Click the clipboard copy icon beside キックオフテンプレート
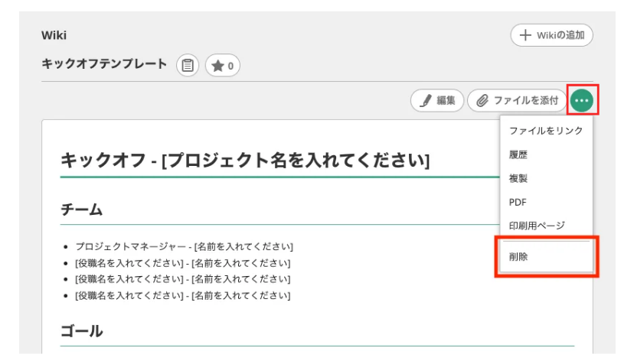634x364 pixels. click(x=187, y=65)
